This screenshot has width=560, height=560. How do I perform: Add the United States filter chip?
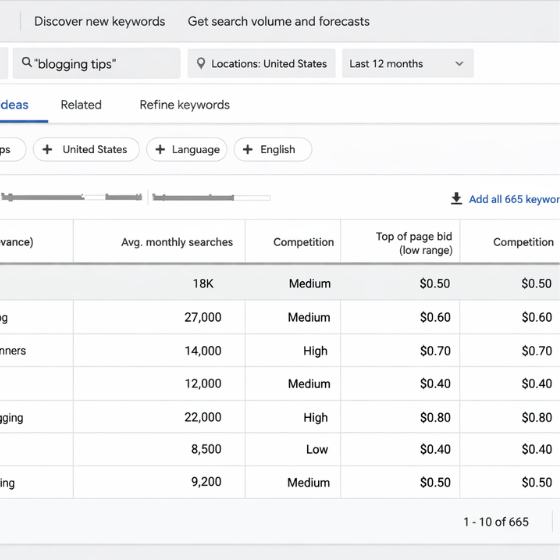pos(86,149)
